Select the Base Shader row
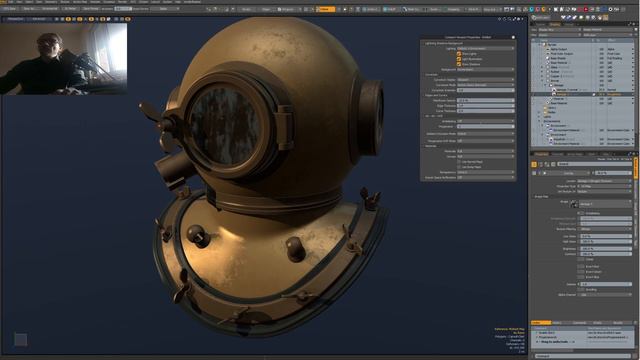This screenshot has height=360, width=640. click(x=582, y=58)
